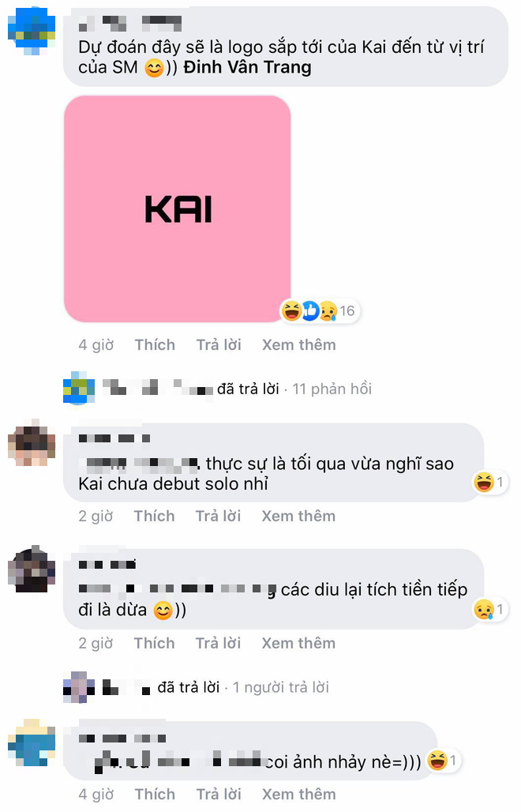Click the 4 giờ timestamp under the logo comment
The image size is (521, 812).
[x=96, y=345]
